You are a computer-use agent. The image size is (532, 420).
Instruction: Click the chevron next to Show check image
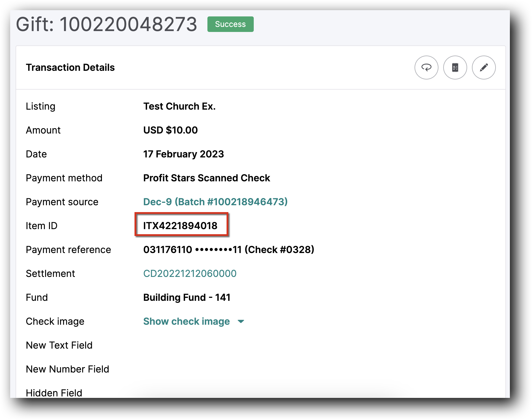click(x=241, y=322)
